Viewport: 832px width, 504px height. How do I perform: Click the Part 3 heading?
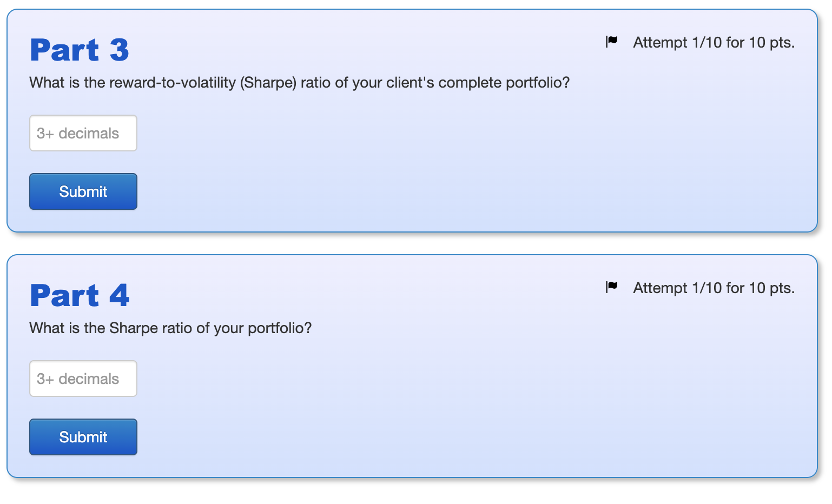click(80, 49)
